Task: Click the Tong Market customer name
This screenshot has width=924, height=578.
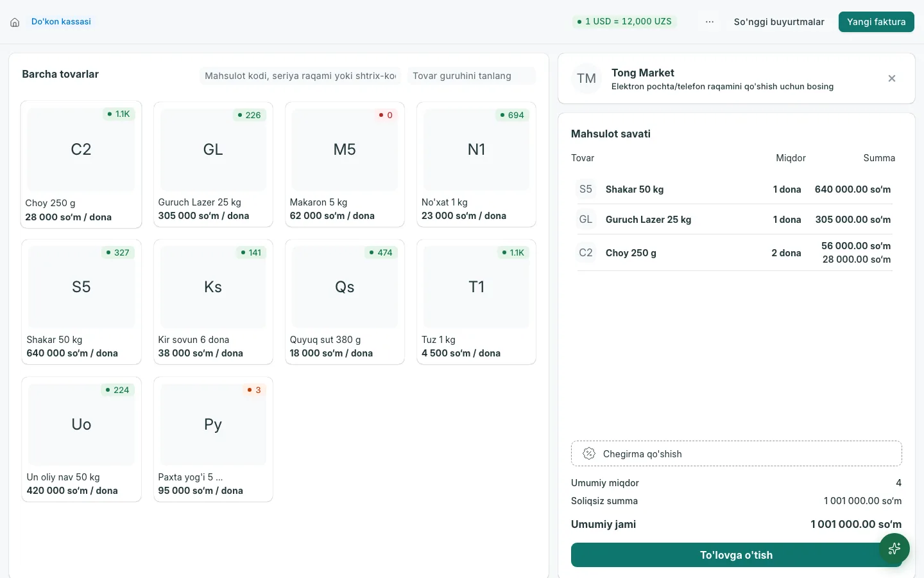Action: pyautogui.click(x=643, y=73)
